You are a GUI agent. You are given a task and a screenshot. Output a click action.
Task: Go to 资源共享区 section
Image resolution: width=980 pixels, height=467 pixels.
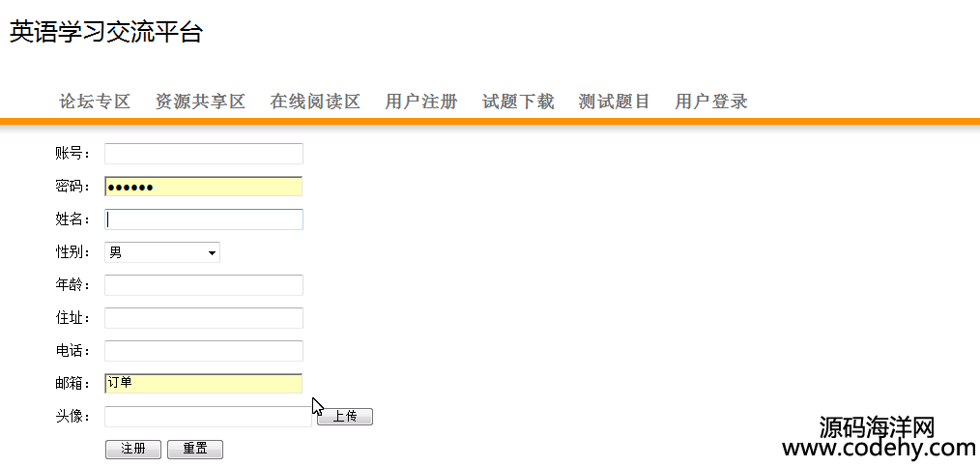pyautogui.click(x=200, y=102)
